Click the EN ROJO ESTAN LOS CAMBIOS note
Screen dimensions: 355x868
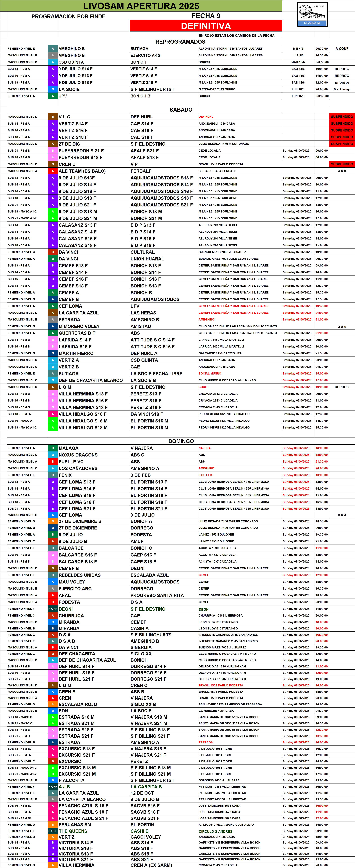pos(236,35)
